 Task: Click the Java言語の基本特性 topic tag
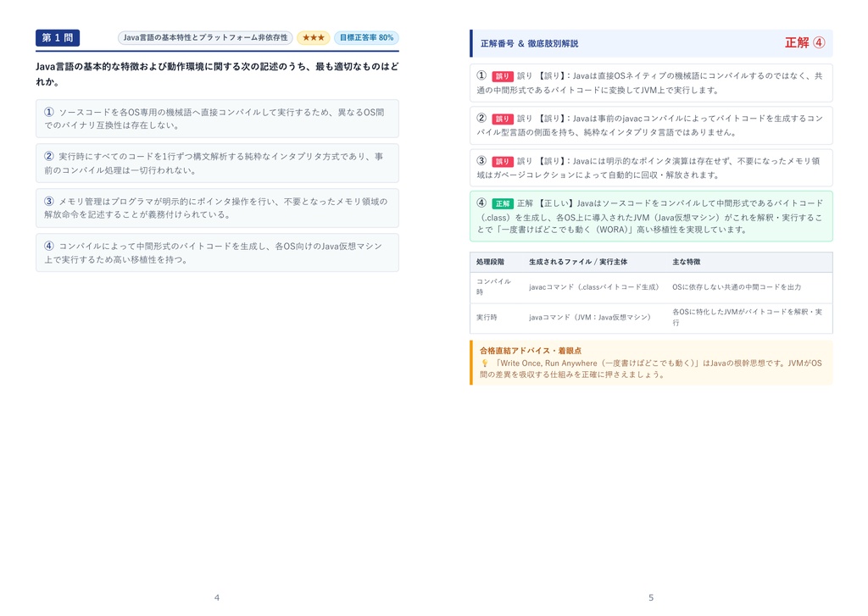point(205,37)
